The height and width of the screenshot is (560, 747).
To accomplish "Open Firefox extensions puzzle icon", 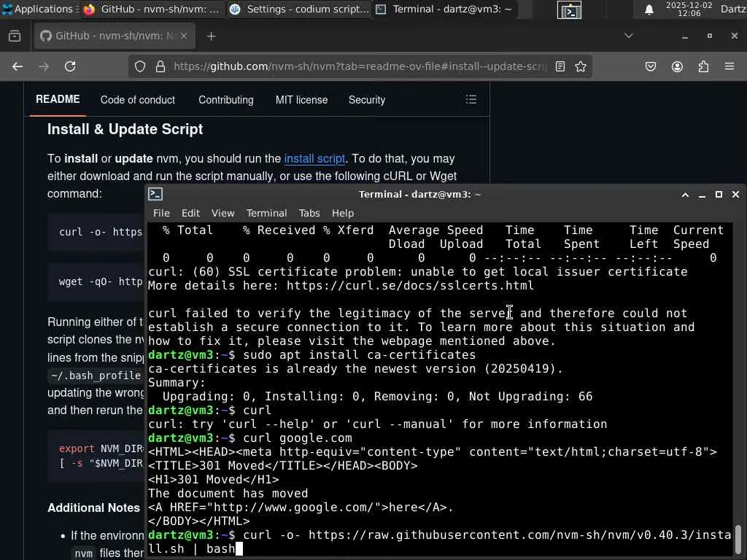I will click(703, 66).
